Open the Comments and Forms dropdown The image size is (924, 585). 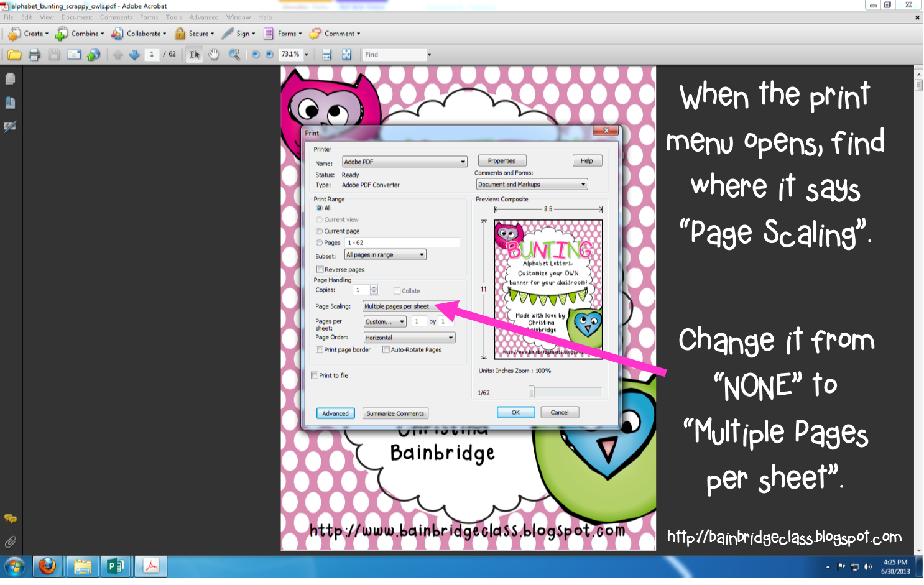coord(532,185)
